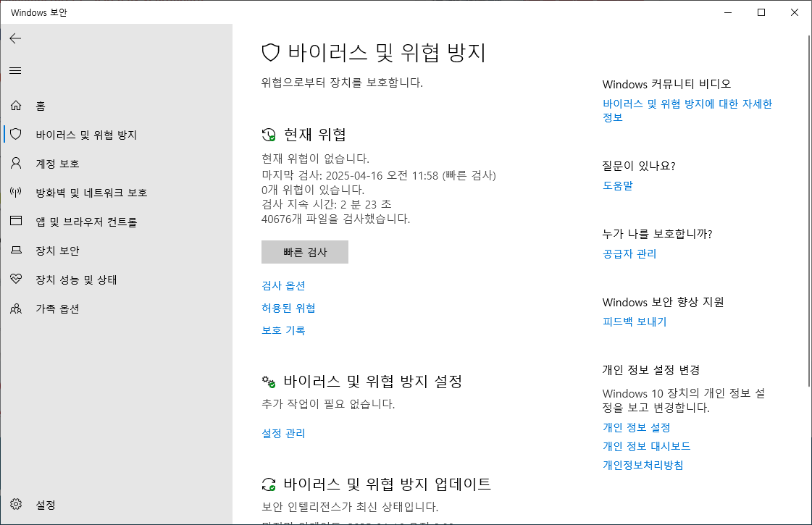Click the firewall network antenna icon

tap(16, 193)
